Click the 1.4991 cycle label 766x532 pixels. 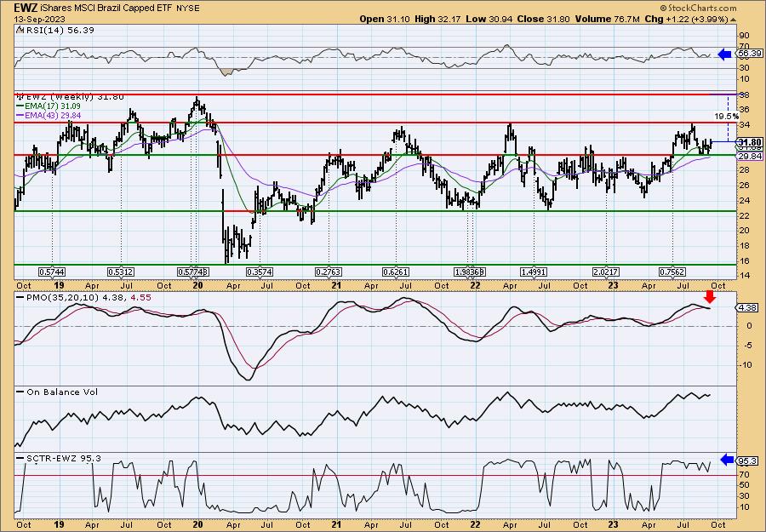[x=534, y=272]
